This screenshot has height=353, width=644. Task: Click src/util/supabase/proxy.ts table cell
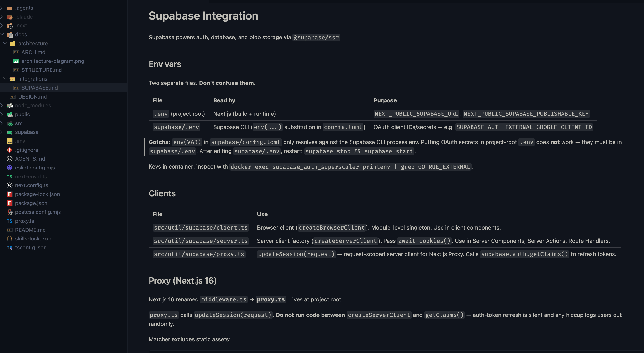pyautogui.click(x=199, y=254)
